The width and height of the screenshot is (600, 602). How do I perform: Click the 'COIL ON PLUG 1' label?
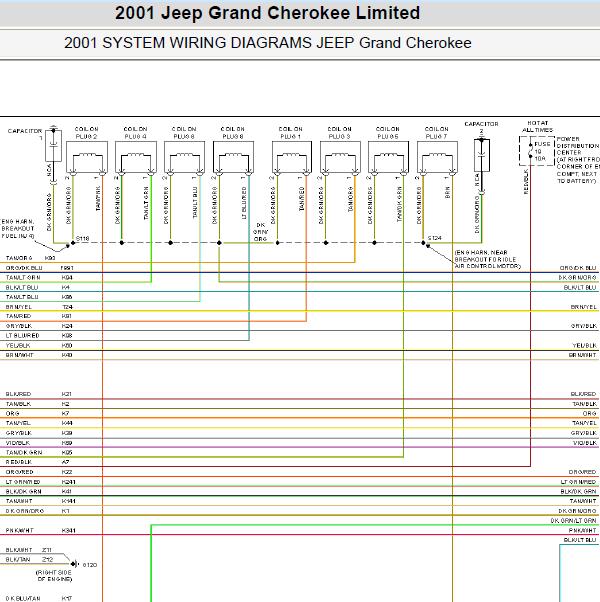click(x=291, y=133)
